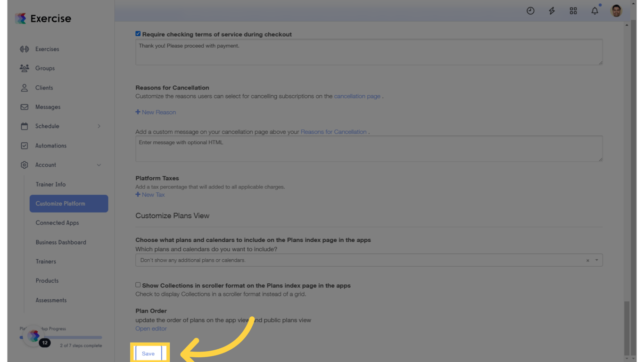Expand the Schedule submenu chevron

pyautogui.click(x=99, y=126)
